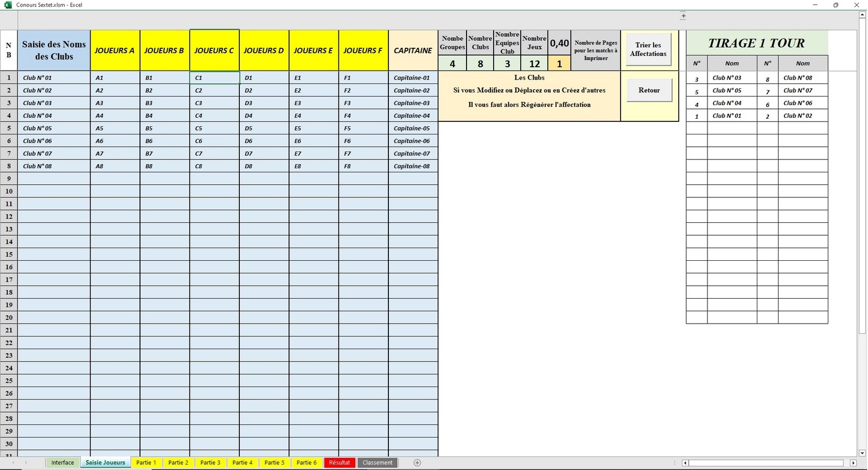Click the vertical scrollbar up arrow
868x470 pixels.
pyautogui.click(x=862, y=15)
